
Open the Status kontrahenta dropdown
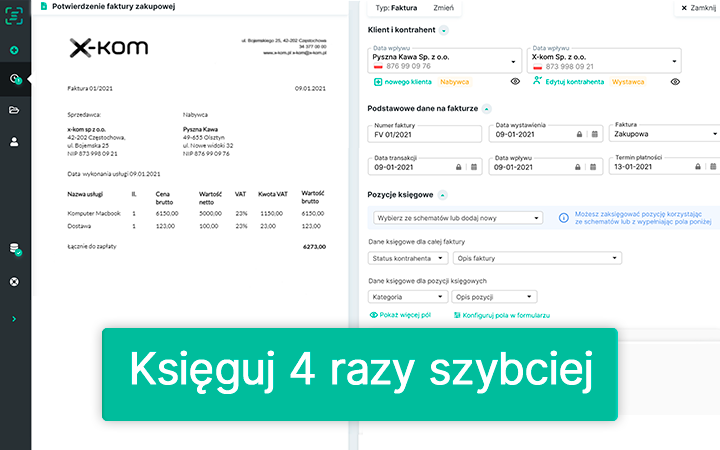[408, 258]
